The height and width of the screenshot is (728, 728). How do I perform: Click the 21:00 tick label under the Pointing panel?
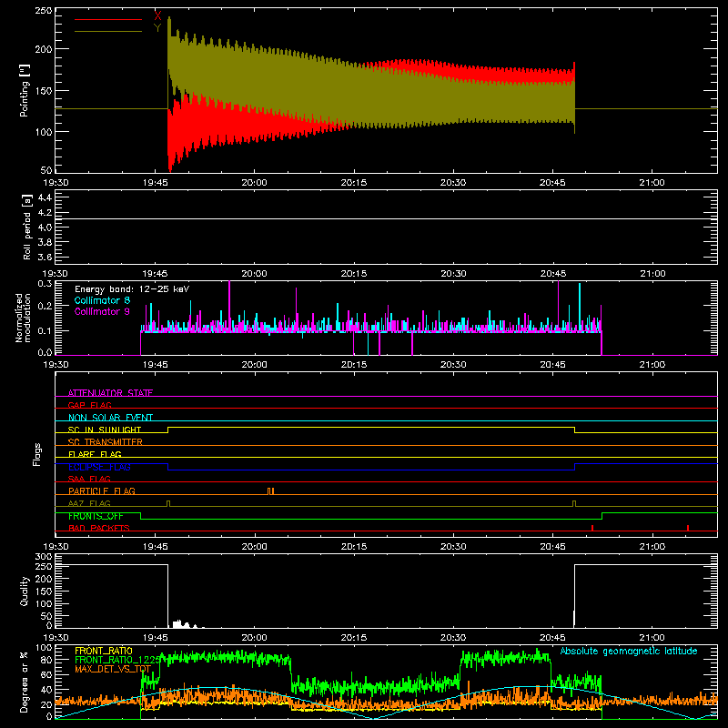coord(652,183)
